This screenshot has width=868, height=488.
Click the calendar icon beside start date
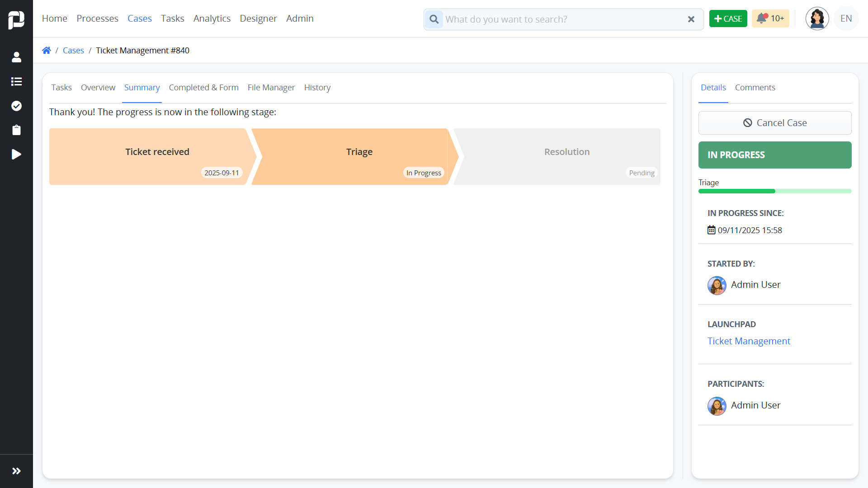(x=712, y=230)
